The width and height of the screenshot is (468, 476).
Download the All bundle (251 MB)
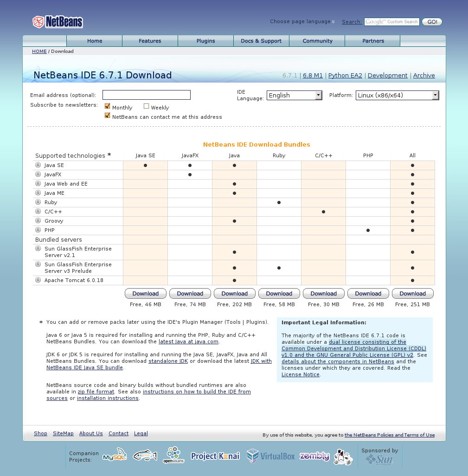[x=412, y=294]
